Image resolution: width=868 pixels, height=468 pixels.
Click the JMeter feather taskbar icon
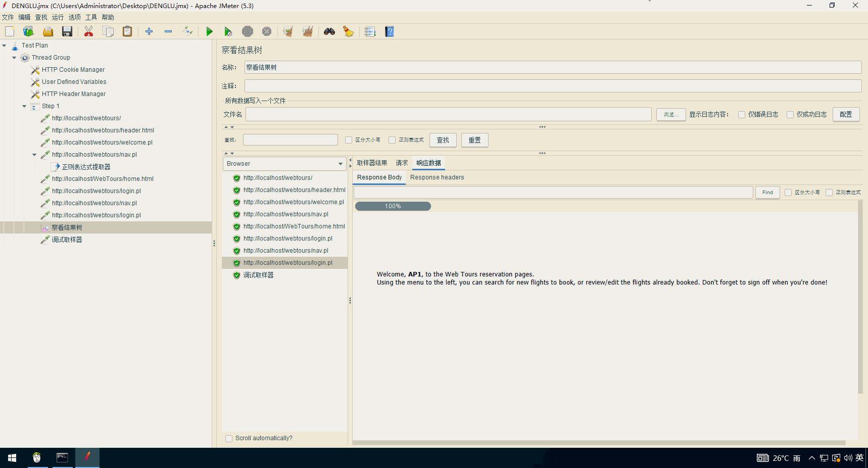tap(87, 458)
